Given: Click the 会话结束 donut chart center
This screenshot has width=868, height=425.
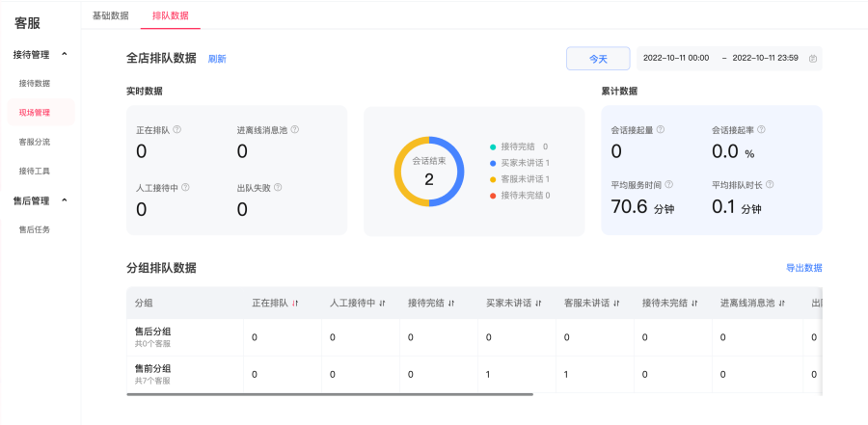Looking at the screenshot, I should tap(429, 172).
